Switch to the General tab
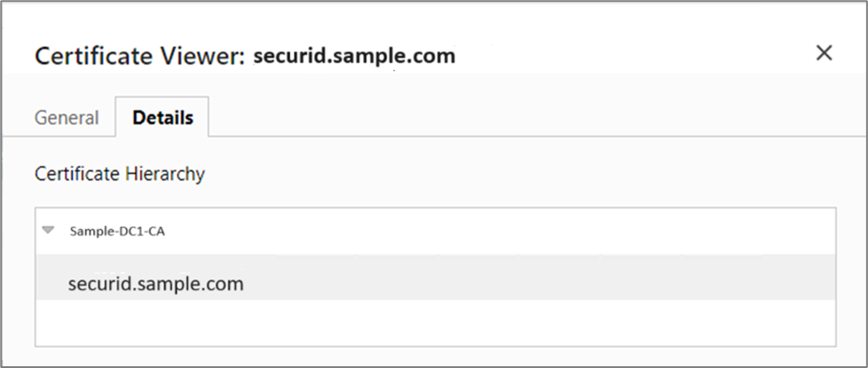 tap(67, 118)
